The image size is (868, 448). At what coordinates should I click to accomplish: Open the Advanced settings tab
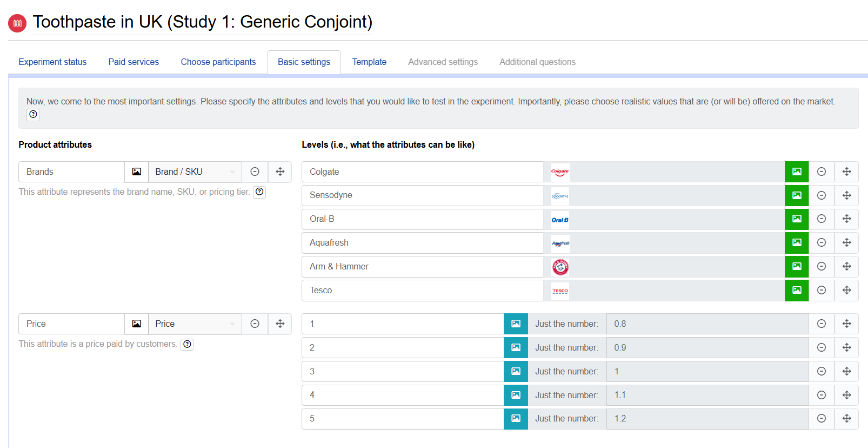443,62
